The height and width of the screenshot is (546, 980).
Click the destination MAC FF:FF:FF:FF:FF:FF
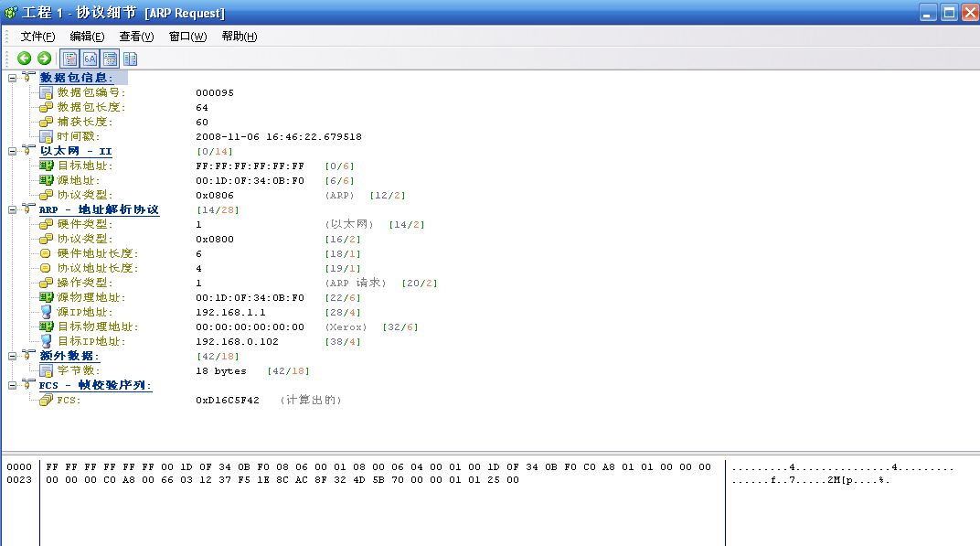tap(250, 166)
